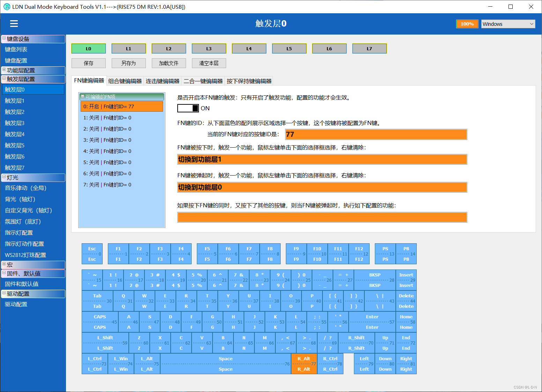
Task: Click the empty orange combo-function selector
Action: [322, 217]
